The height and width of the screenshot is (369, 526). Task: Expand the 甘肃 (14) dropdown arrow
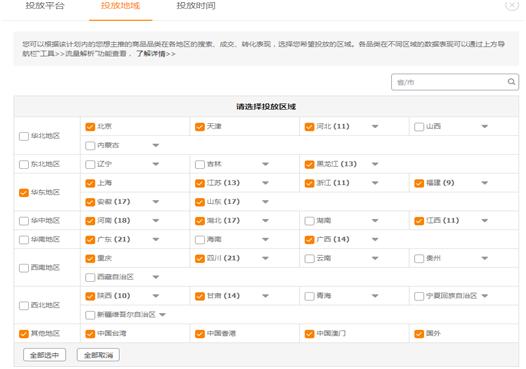point(265,296)
